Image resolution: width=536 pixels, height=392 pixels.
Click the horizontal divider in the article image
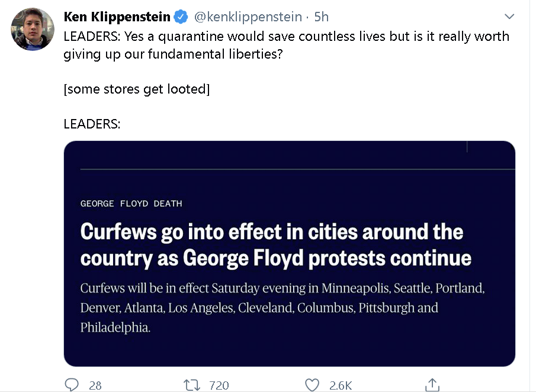click(x=298, y=169)
